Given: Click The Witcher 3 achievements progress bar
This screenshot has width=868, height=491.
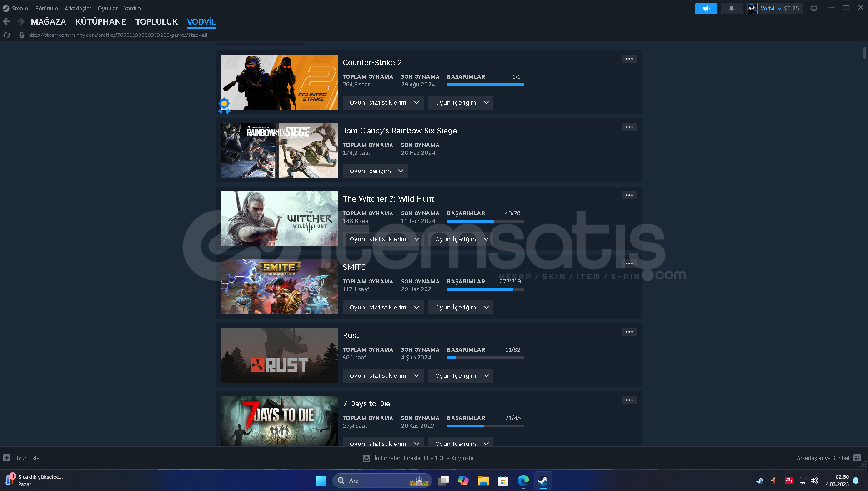Looking at the screenshot, I should pos(485,221).
